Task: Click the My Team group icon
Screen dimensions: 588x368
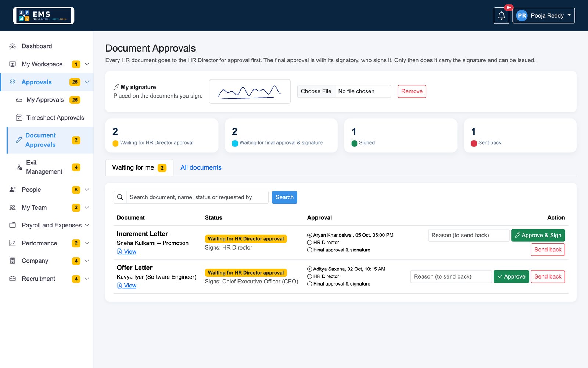Action: pyautogui.click(x=12, y=208)
